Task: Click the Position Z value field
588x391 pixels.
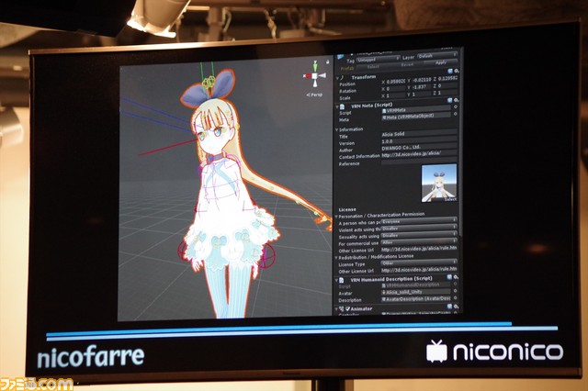Action: coord(447,79)
